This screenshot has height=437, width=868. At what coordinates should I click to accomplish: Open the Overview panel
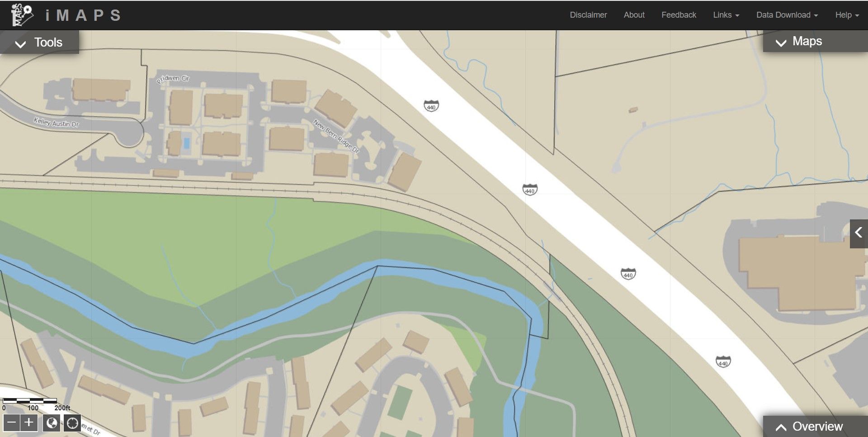coord(809,426)
